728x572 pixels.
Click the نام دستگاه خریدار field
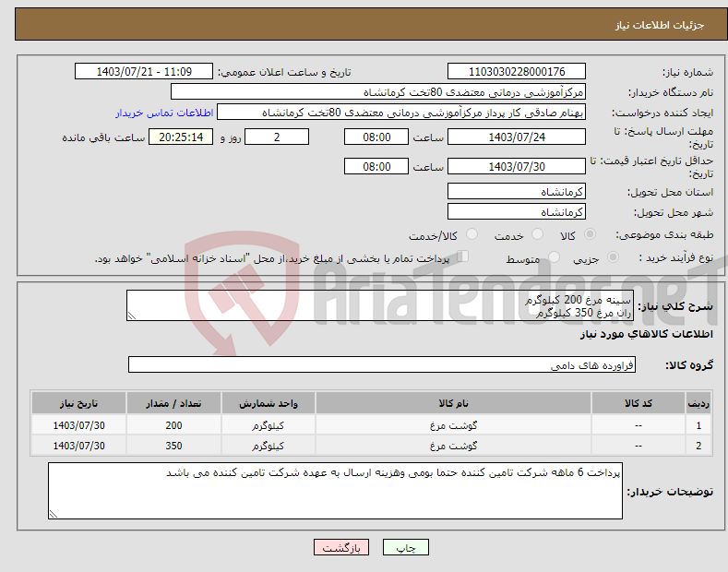[x=378, y=92]
